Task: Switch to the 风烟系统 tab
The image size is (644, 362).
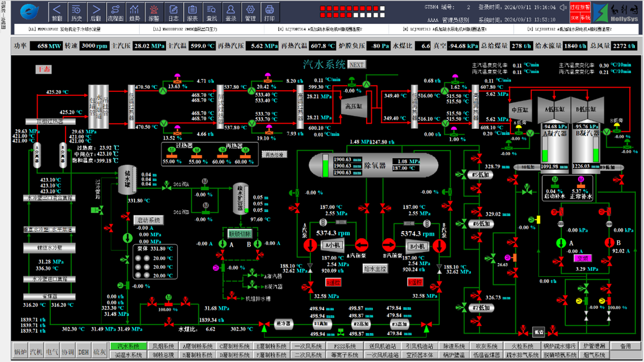Action: (163, 346)
